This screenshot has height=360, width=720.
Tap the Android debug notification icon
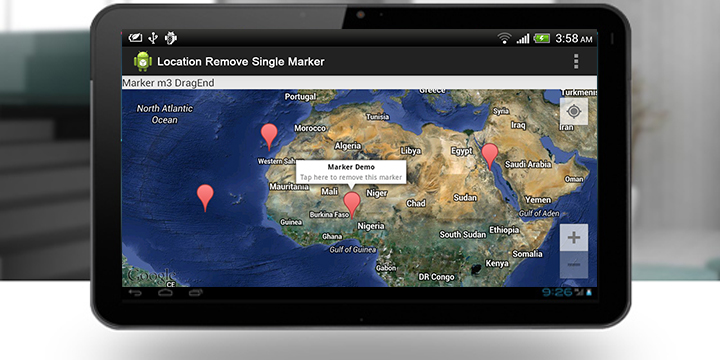pos(171,38)
